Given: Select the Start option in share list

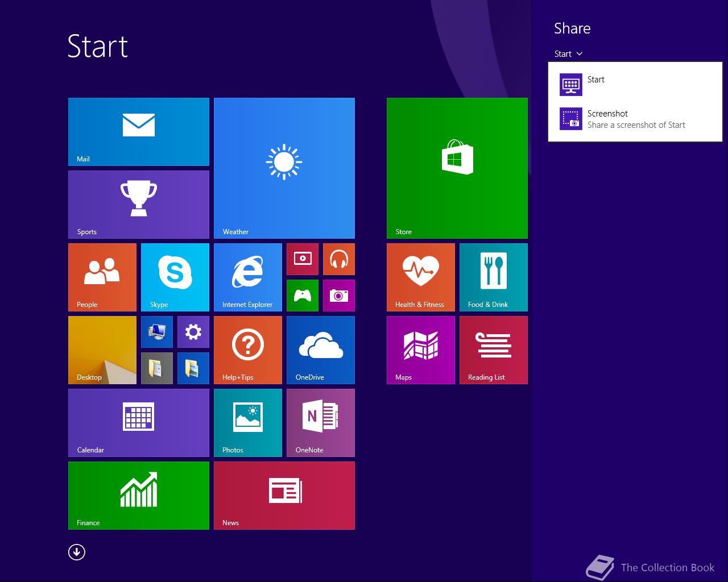Looking at the screenshot, I should point(635,85).
